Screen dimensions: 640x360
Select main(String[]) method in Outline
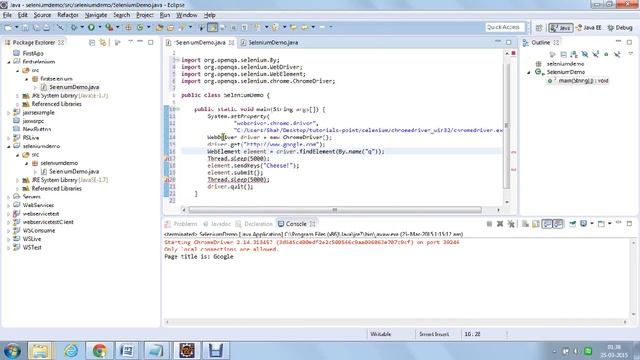[x=583, y=81]
